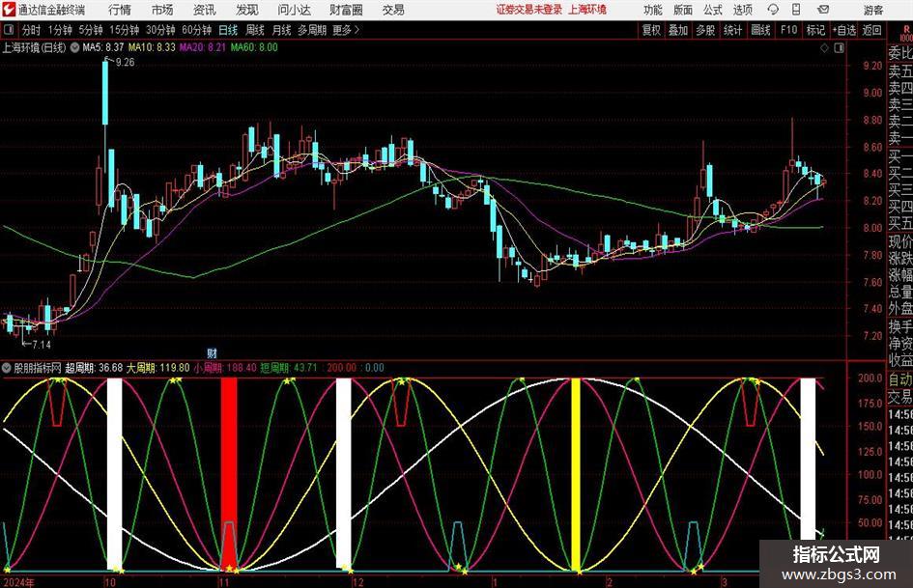The height and width of the screenshot is (588, 913).
Task: Open the mail message icon
Action: [x=823, y=10]
